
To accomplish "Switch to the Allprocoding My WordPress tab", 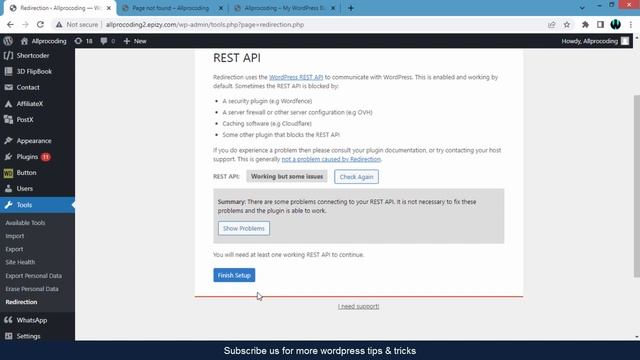I will (x=284, y=8).
